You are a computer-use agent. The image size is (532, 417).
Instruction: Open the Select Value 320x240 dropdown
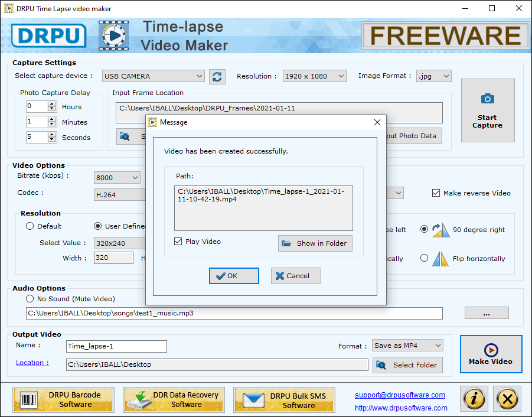click(x=120, y=243)
